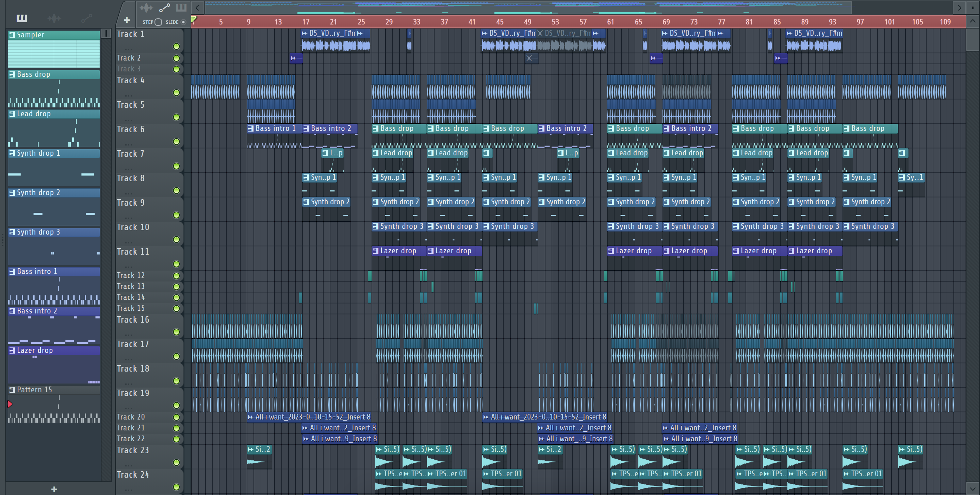Click picker panel scrollbar handle
Viewport: 980px width, 495px height.
107,33
